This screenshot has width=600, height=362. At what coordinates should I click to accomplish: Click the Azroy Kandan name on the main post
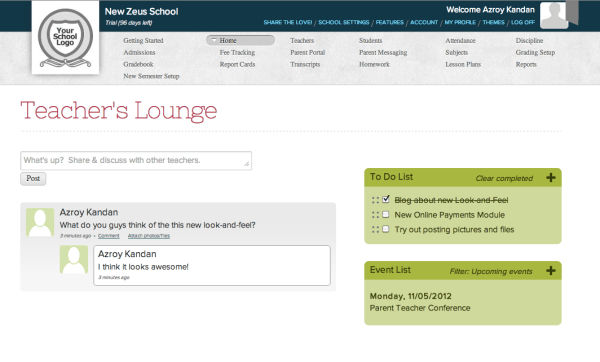pyautogui.click(x=89, y=212)
